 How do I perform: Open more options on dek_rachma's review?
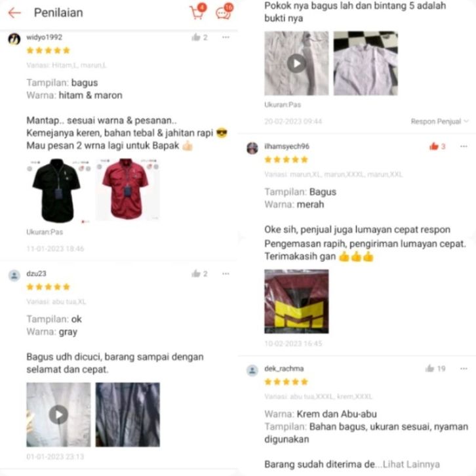click(x=464, y=368)
